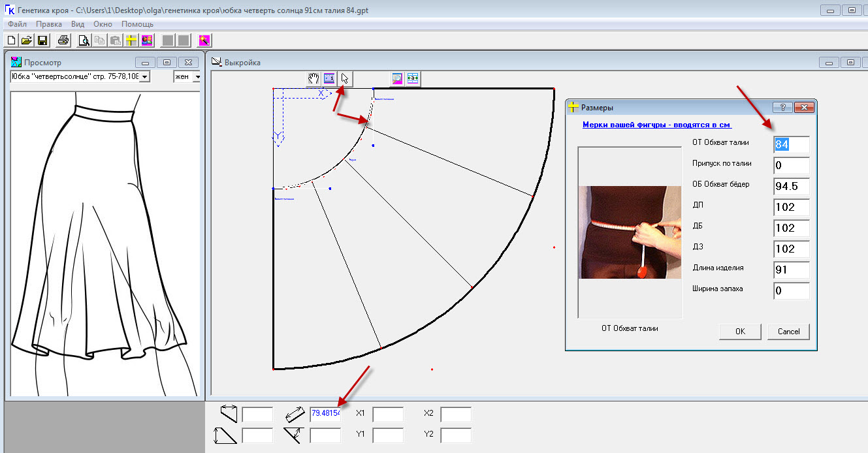Click Cancel in the Размеры dialog
This screenshot has width=868, height=453.
788,332
